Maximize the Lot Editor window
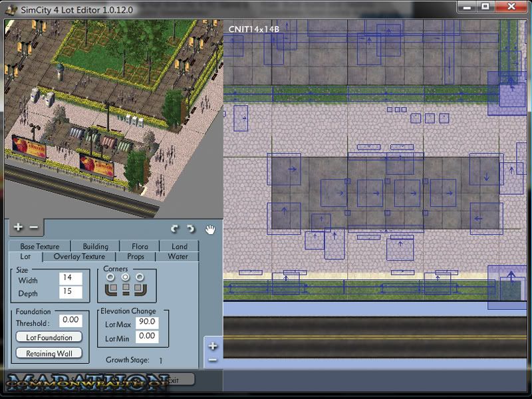532x399 pixels. pyautogui.click(x=486, y=7)
